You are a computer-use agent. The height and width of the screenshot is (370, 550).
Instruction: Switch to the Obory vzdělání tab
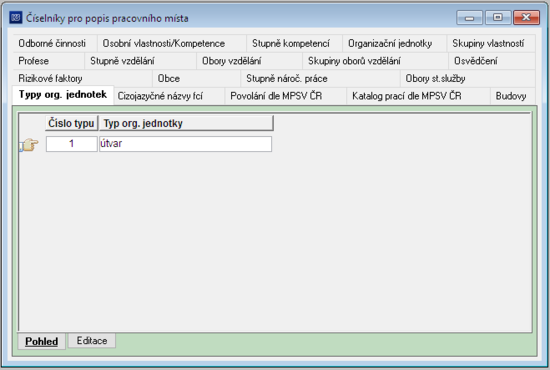(232, 61)
